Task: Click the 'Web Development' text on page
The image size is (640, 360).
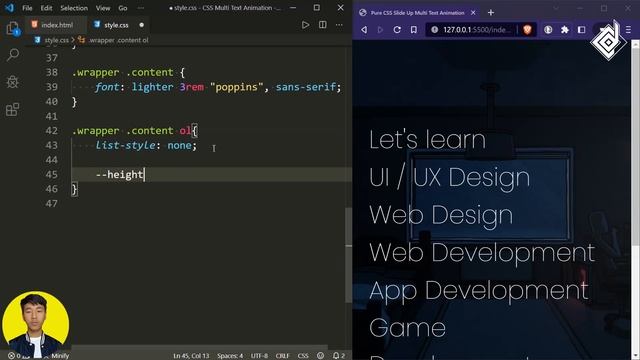Action: coord(482,252)
